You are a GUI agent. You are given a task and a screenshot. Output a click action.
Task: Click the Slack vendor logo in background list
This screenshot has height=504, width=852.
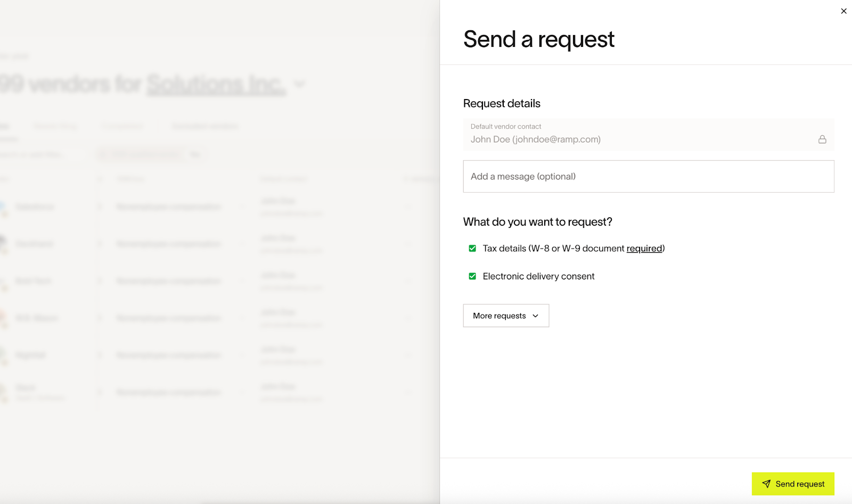click(x=3, y=393)
